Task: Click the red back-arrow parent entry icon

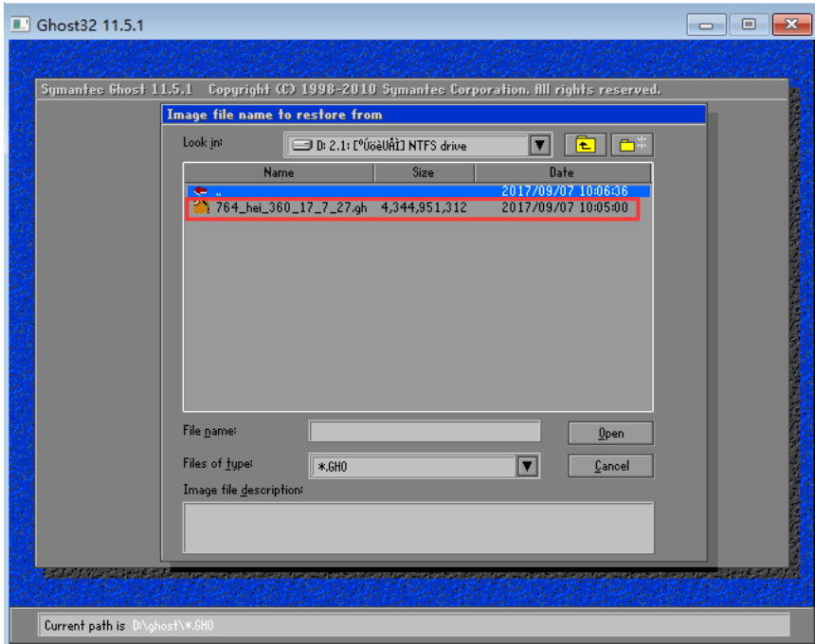Action: coord(200,190)
